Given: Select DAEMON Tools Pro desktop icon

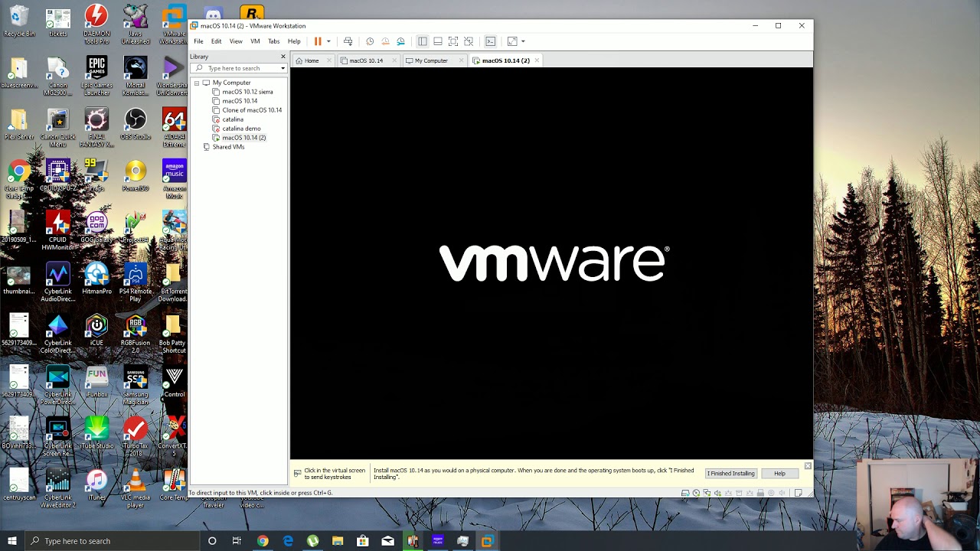Looking at the screenshot, I should pyautogui.click(x=96, y=24).
